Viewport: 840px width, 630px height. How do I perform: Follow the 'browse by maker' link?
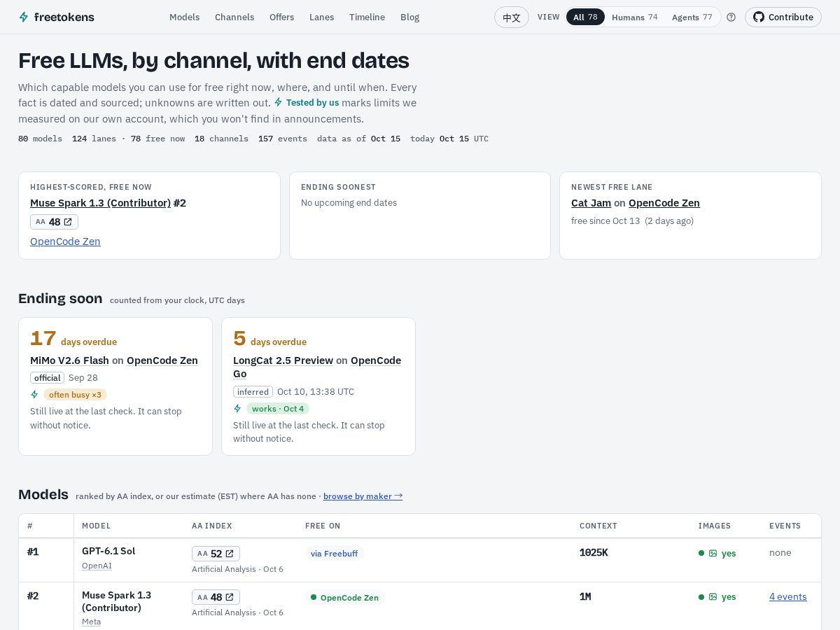(363, 496)
